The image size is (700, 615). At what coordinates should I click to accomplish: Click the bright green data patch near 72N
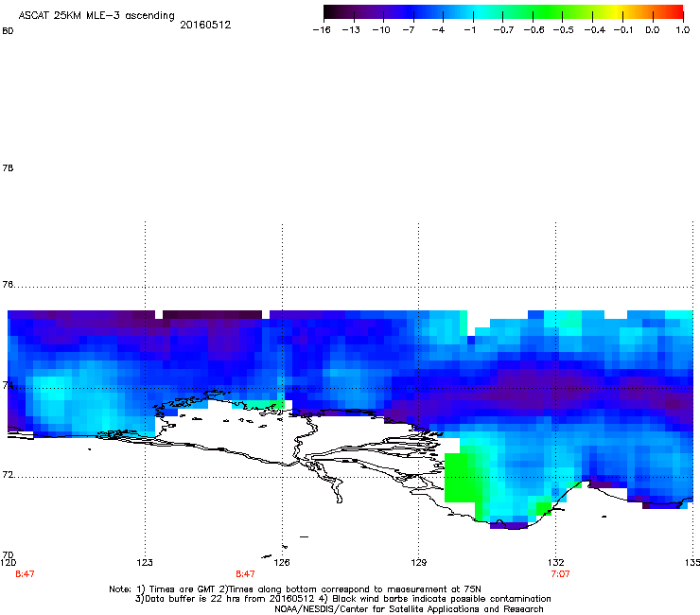point(464,478)
